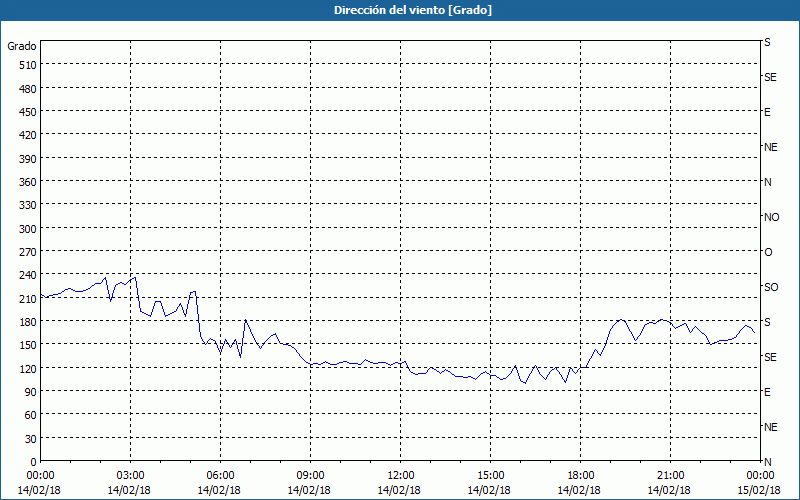Select the 'O' compass label at 270 level

768,252
